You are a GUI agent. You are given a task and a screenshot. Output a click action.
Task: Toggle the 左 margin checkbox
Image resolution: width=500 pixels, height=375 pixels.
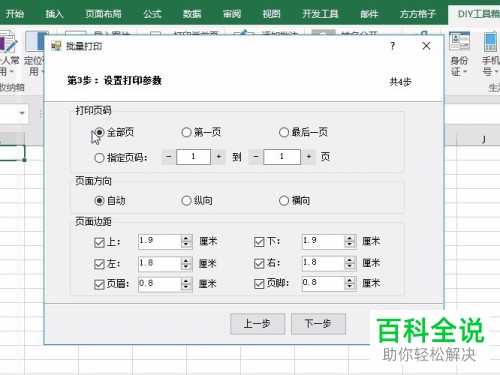99,264
